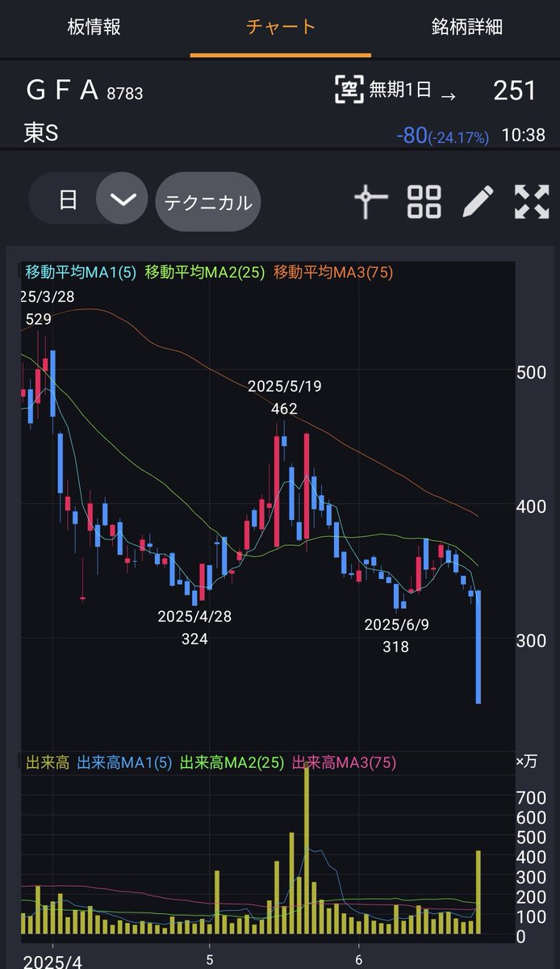Select the チャート tab

[281, 27]
